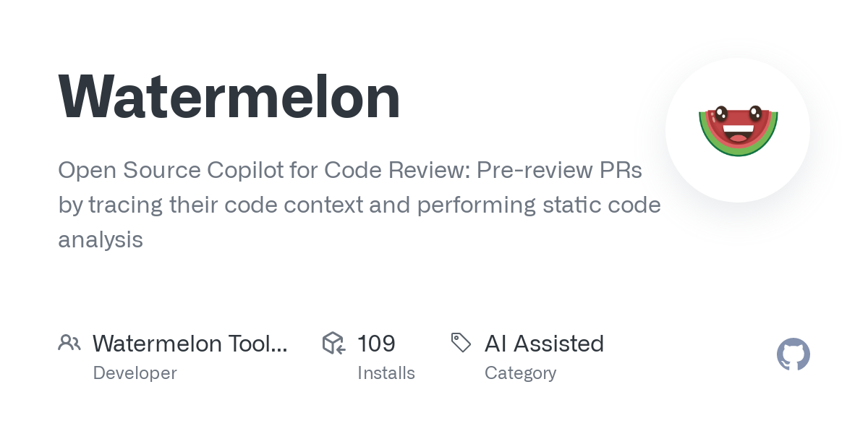
Task: Click the Watermelon title heading
Action: 229,98
